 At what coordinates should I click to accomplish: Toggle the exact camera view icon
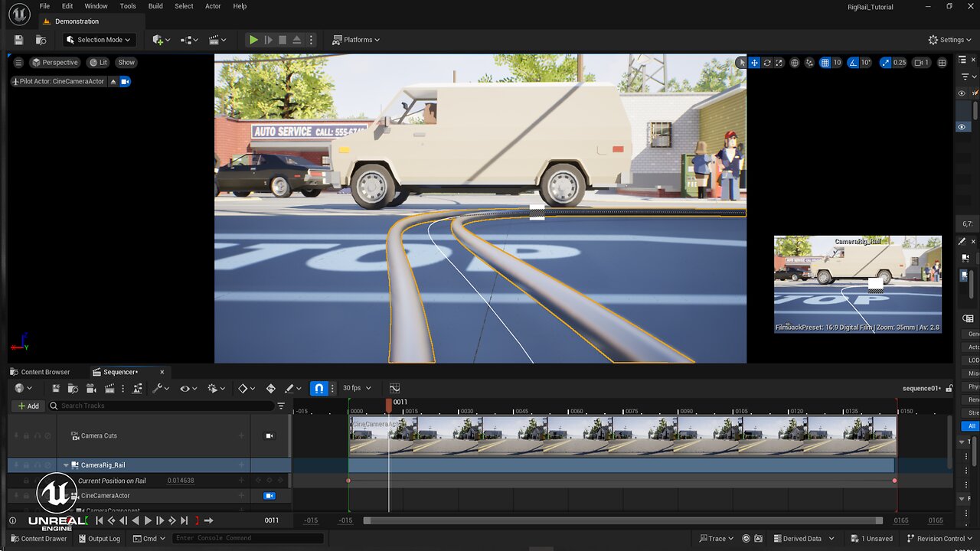[125, 81]
